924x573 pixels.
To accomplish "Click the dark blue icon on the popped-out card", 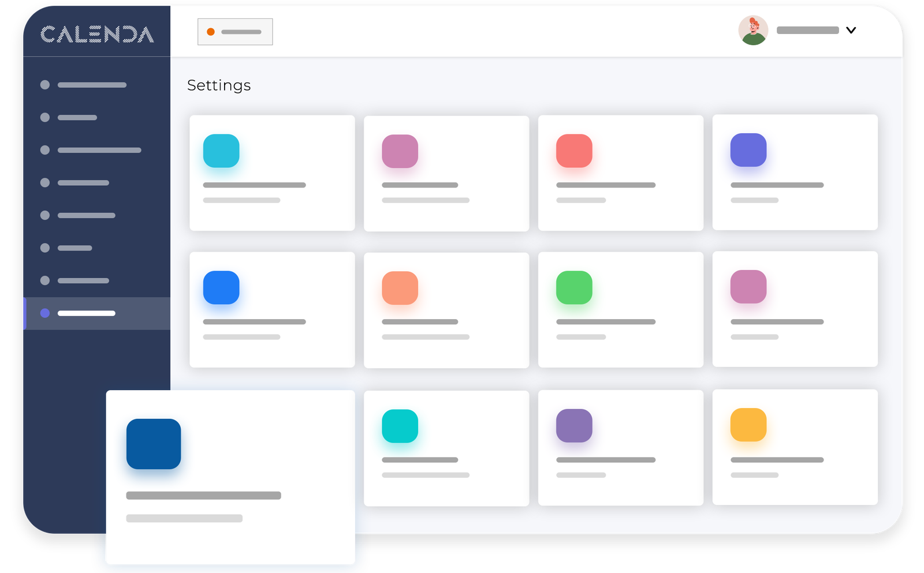I will 154,444.
